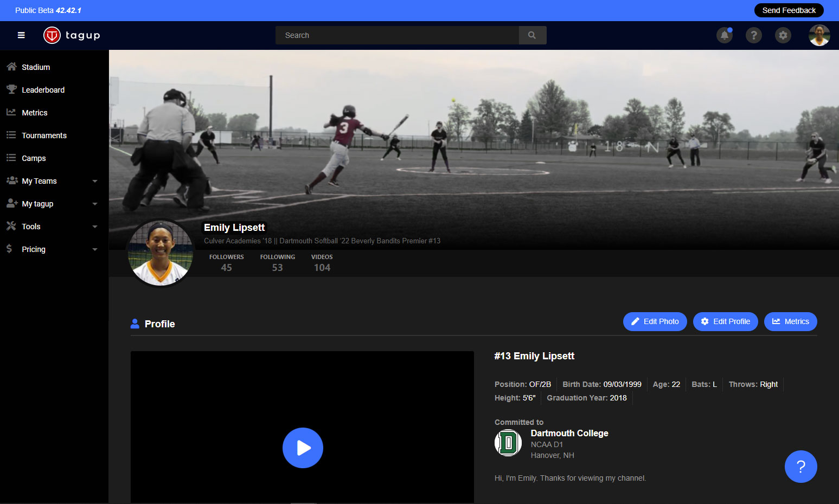Image resolution: width=839 pixels, height=504 pixels.
Task: Click the search magnifier button
Action: 532,35
